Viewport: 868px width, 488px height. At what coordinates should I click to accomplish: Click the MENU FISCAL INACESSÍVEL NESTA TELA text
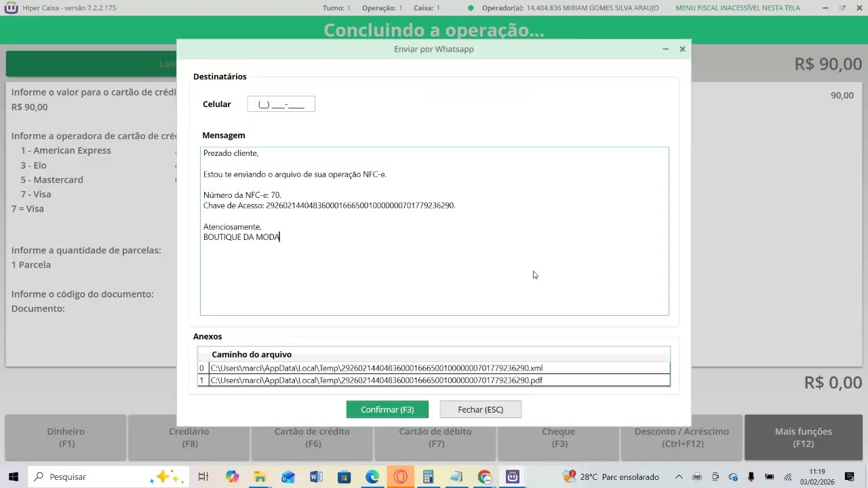coord(738,8)
